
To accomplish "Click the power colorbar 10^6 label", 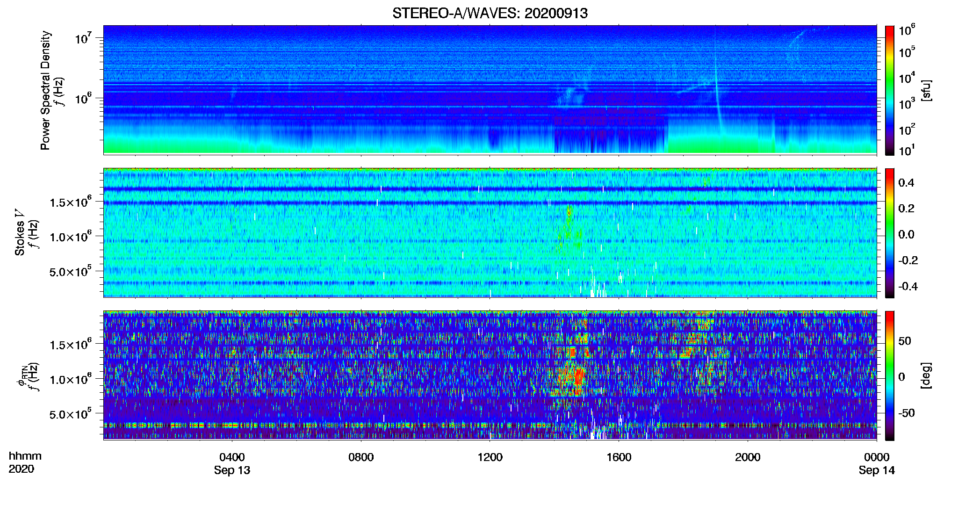I will pyautogui.click(x=907, y=30).
